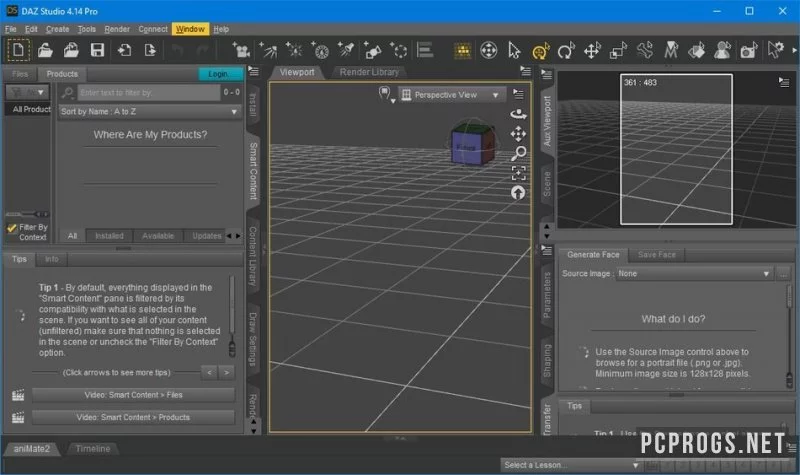Open the Content Library side tab
800x475 pixels.
(x=253, y=256)
